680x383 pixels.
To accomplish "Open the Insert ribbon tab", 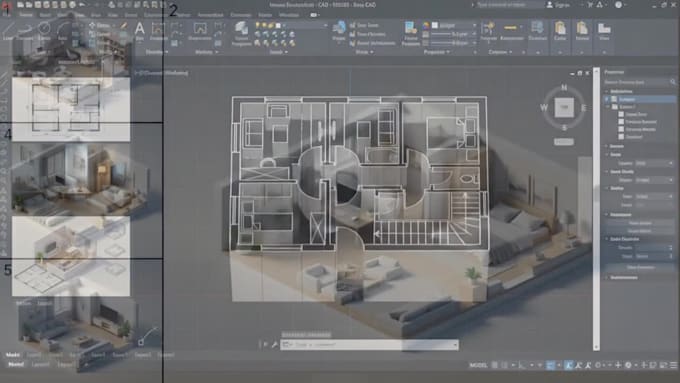I will pyautogui.click(x=45, y=15).
